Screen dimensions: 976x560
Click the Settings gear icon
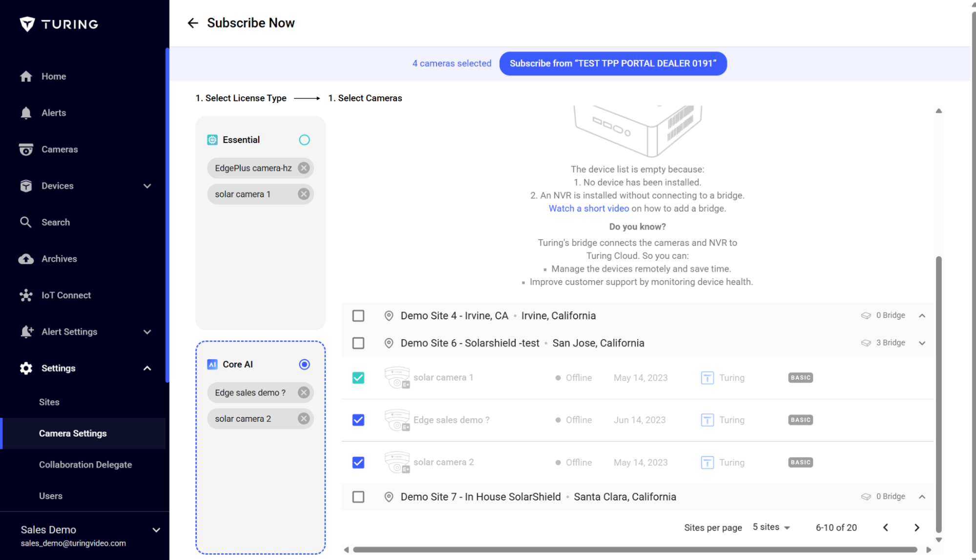(26, 368)
